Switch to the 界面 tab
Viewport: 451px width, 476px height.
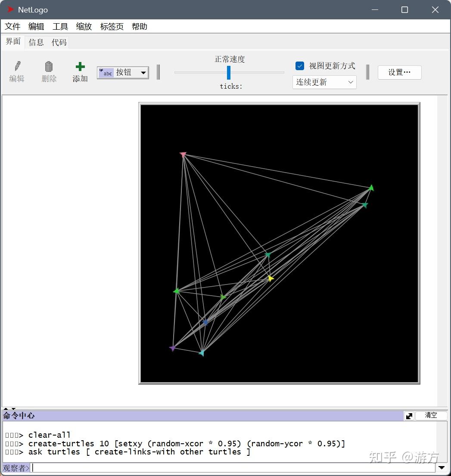tap(13, 42)
